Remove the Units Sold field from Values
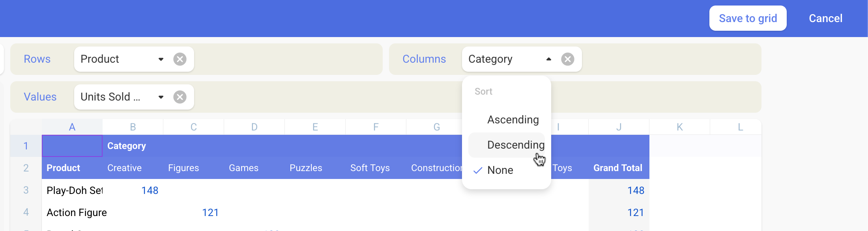Viewport: 868px width, 231px height. pyautogui.click(x=180, y=97)
